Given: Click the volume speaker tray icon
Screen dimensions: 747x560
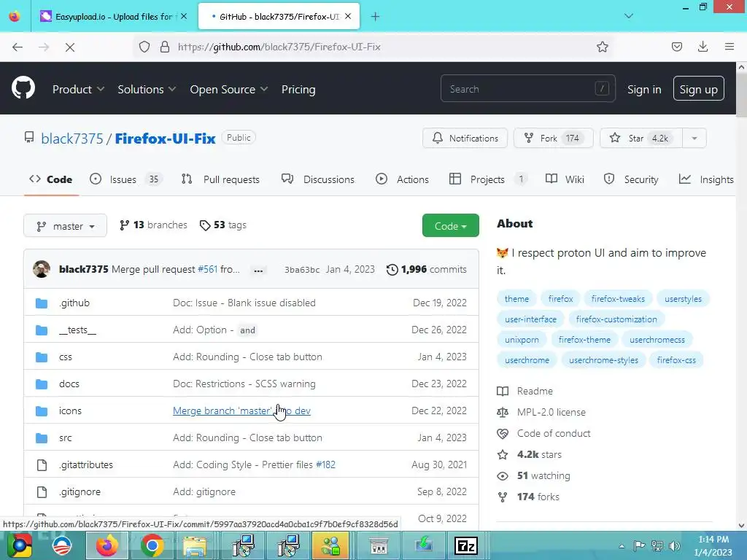Looking at the screenshot, I should tap(675, 545).
